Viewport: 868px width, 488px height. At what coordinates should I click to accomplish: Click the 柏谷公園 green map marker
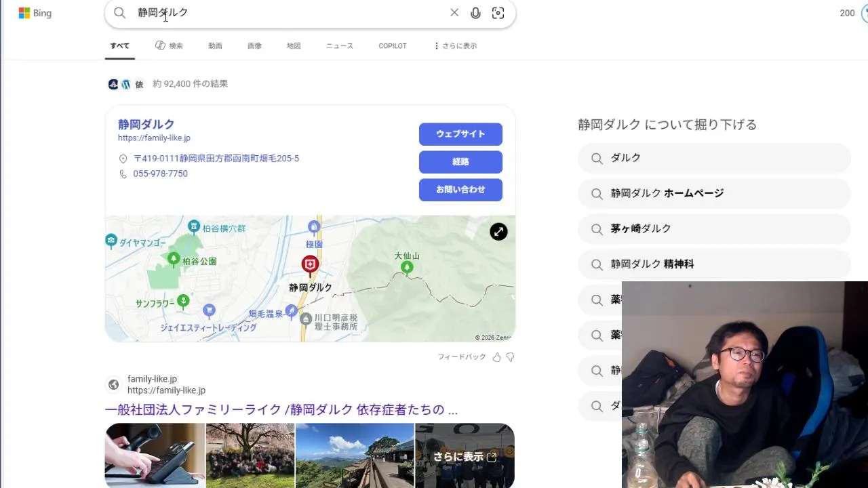[174, 258]
